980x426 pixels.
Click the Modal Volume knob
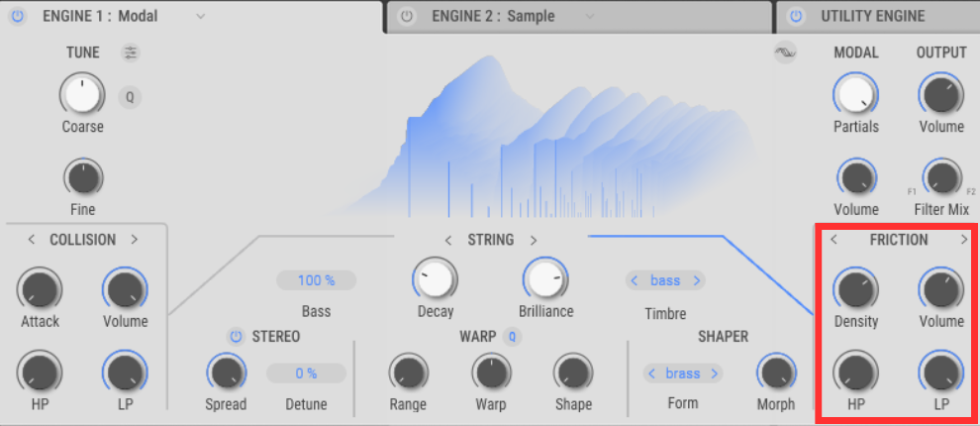855,177
